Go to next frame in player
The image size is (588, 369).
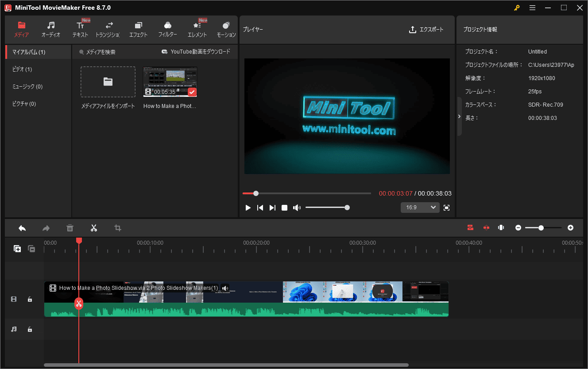click(272, 208)
